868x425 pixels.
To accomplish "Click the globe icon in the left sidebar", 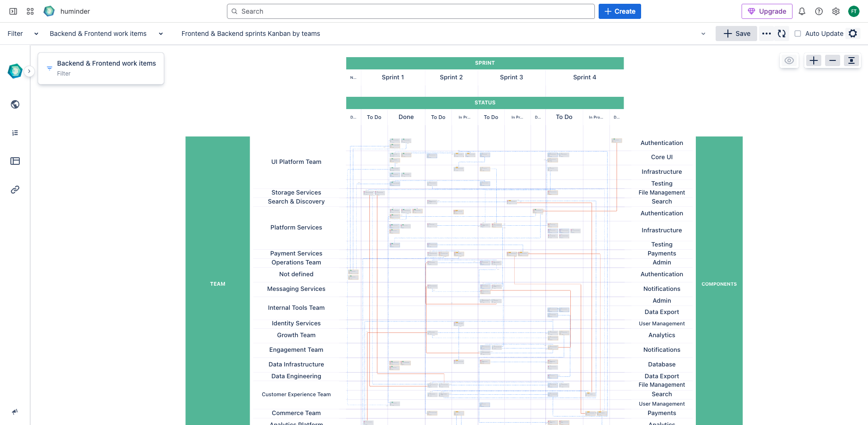I will [x=15, y=104].
